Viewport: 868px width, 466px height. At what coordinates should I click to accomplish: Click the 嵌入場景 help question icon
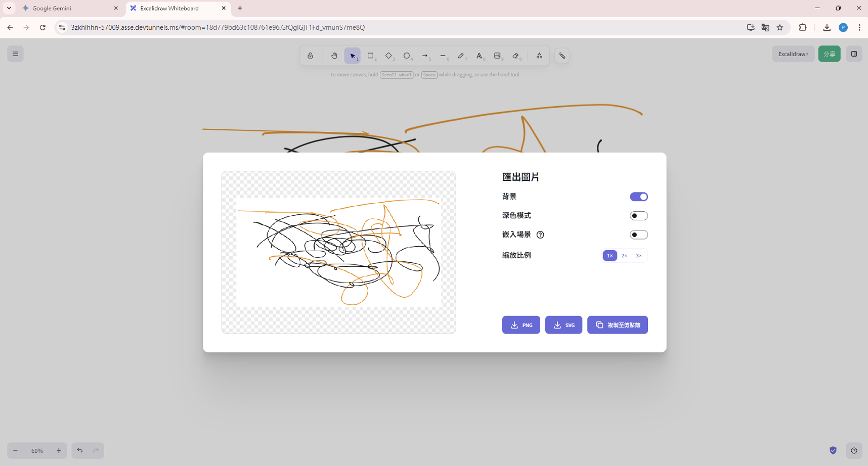540,235
